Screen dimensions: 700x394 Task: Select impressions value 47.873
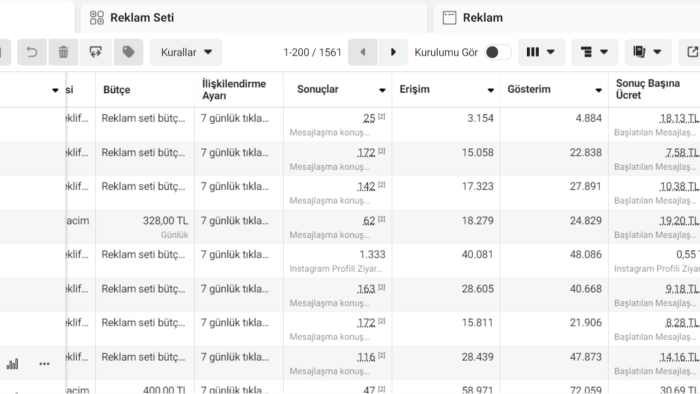[586, 357]
